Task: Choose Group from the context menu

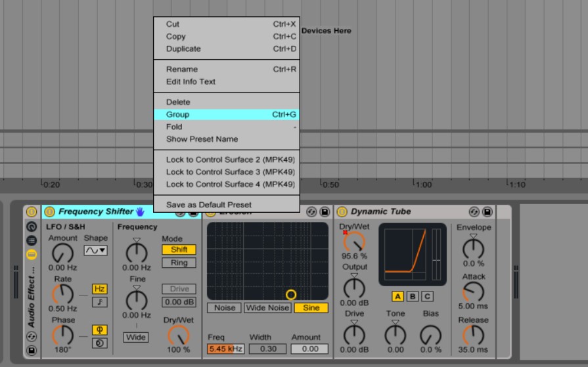Action: (x=226, y=114)
